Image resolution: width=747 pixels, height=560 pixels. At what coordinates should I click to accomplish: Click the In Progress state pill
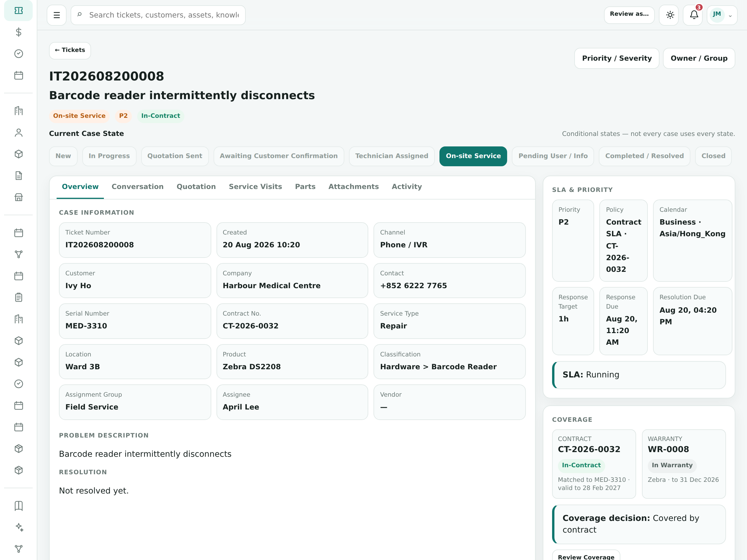(x=109, y=156)
